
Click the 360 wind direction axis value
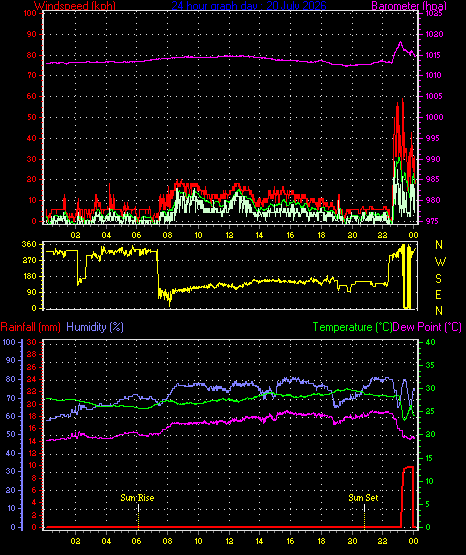click(x=29, y=244)
